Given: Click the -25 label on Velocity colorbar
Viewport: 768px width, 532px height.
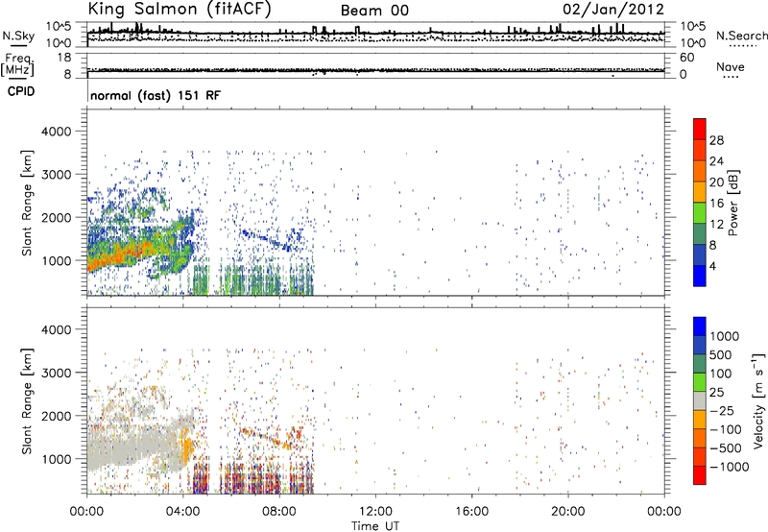Looking at the screenshot, I should [722, 411].
